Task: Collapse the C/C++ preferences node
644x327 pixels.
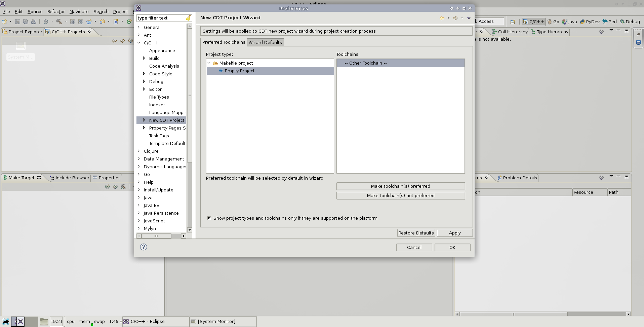Action: (x=138, y=43)
